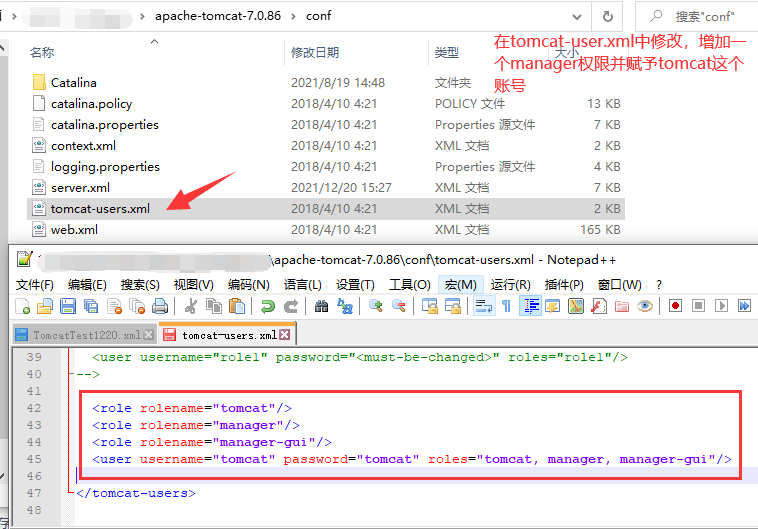
Task: Click the Explorer search conf box
Action: click(x=696, y=17)
